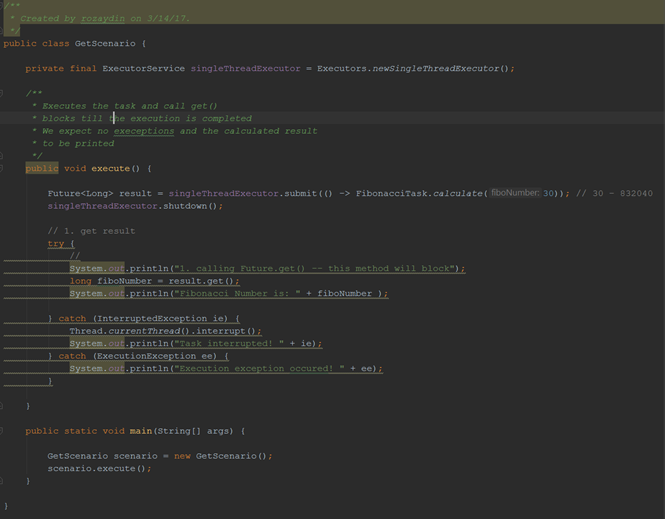Click 'result.get()' call
This screenshot has width=665, height=519.
pyautogui.click(x=201, y=281)
